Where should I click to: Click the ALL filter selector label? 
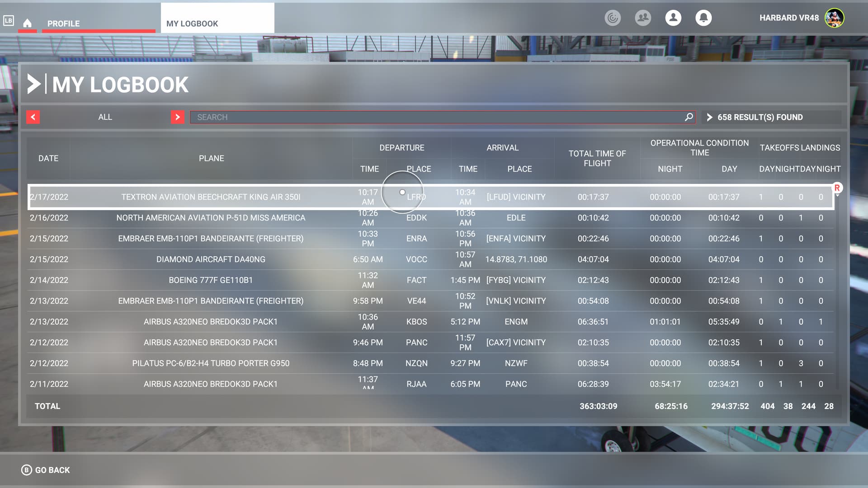[105, 117]
